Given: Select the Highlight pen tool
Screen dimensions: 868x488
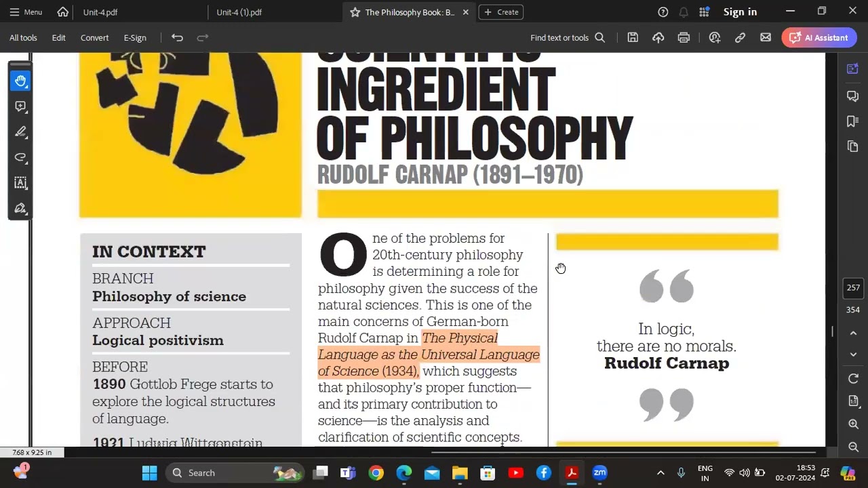Looking at the screenshot, I should [20, 132].
